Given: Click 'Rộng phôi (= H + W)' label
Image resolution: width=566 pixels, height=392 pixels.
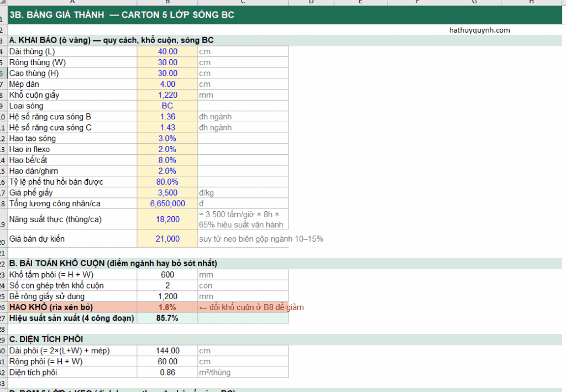Looking at the screenshot, I should coord(72,362).
